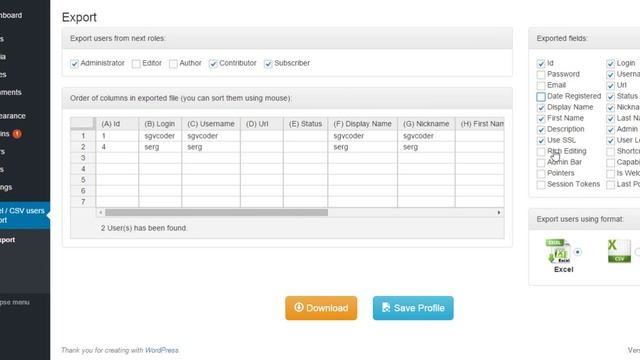This screenshot has width=640, height=360.
Task: Enable the Session Tokens field checkbox
Action: pos(541,185)
